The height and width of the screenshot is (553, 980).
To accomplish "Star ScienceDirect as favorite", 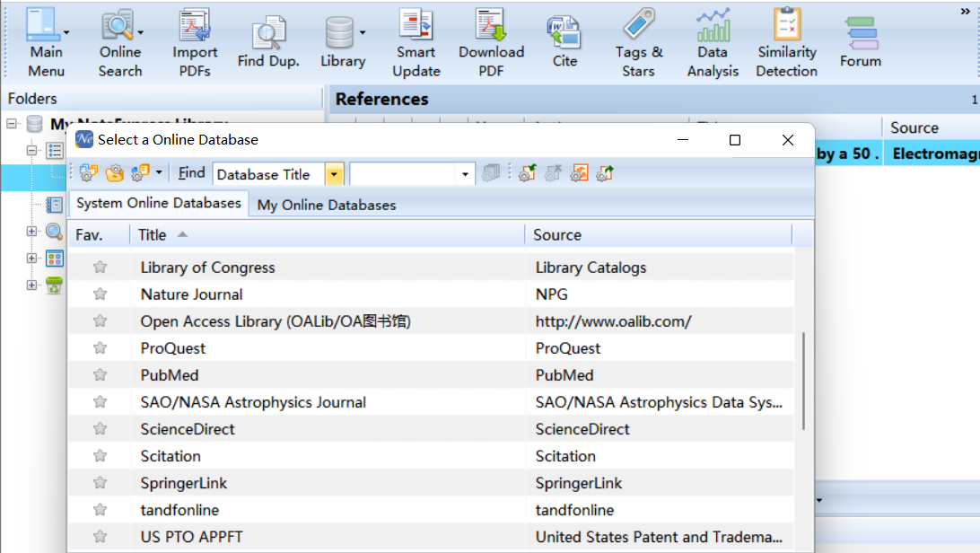I will (100, 428).
